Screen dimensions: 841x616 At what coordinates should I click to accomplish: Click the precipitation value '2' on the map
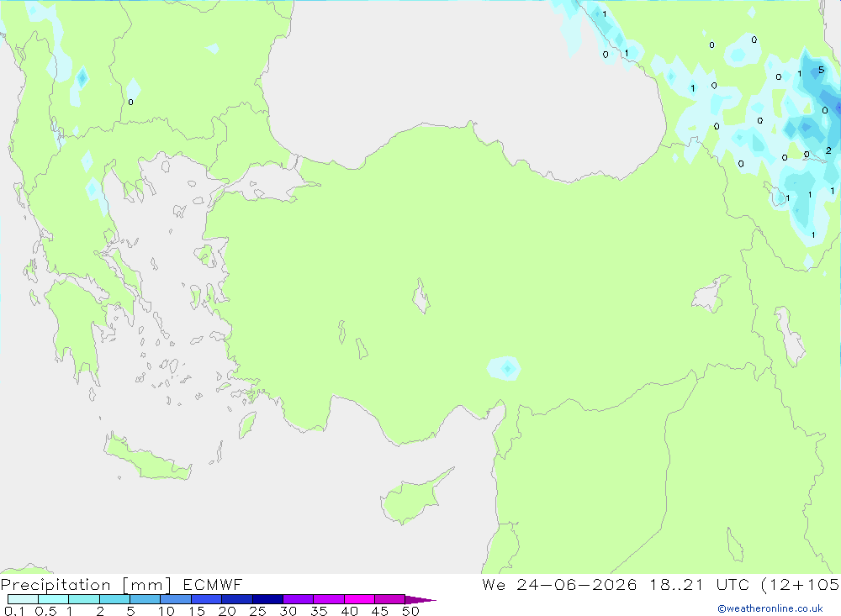tap(828, 150)
